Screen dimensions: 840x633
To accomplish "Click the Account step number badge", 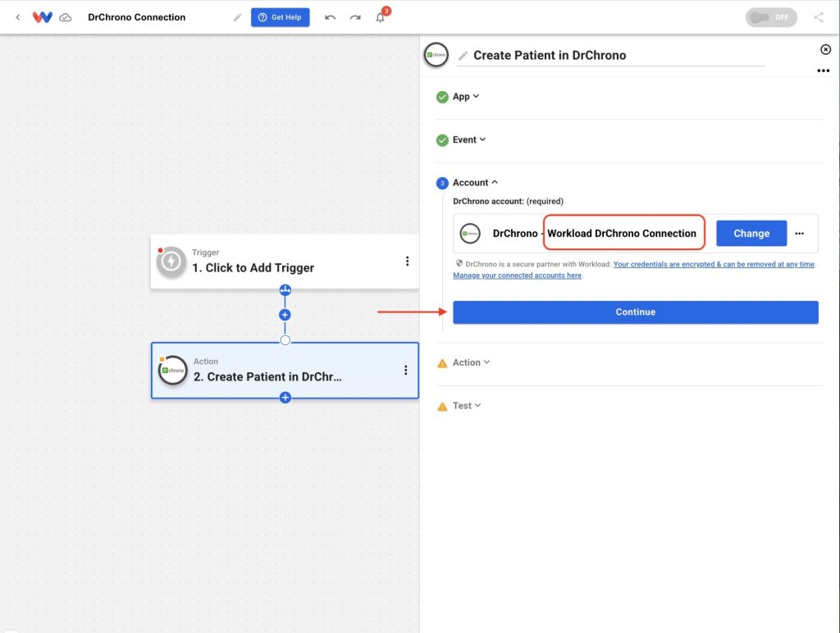I will [442, 183].
